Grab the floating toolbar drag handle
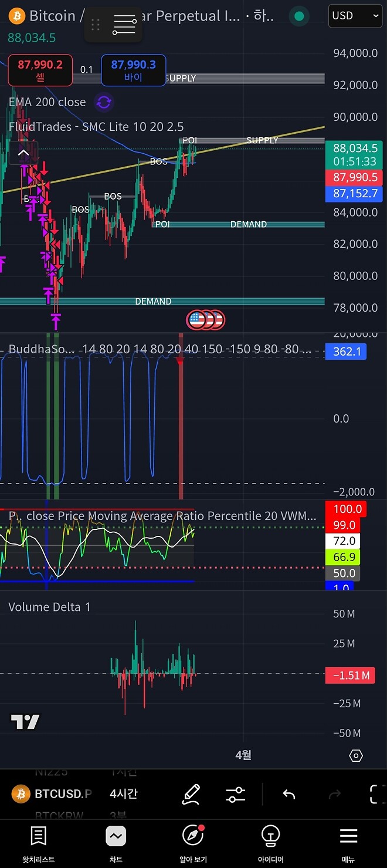The height and width of the screenshot is (868, 387). tap(96, 25)
